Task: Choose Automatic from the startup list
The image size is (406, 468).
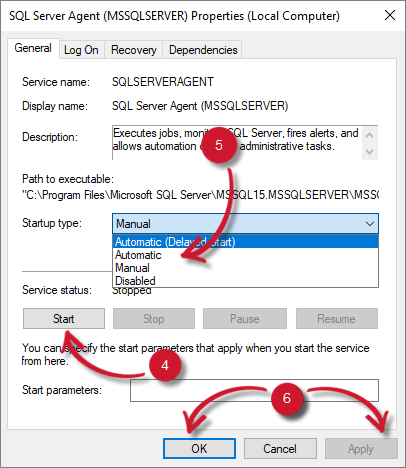Action: pos(245,255)
